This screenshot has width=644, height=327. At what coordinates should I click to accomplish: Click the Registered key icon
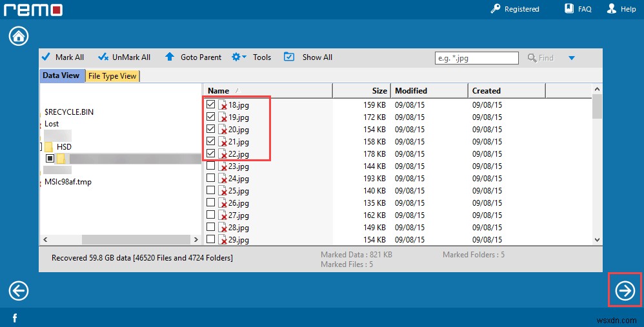tap(496, 8)
